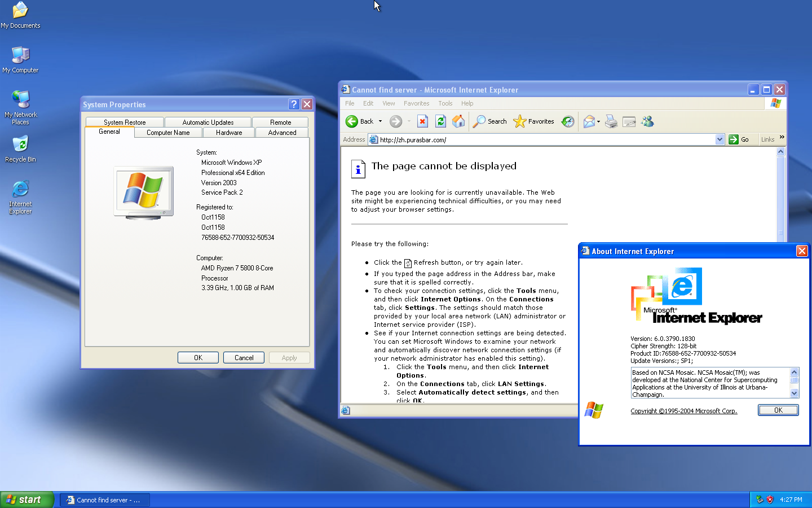This screenshot has width=812, height=508.
Task: Switch to Remote tab
Action: click(280, 122)
